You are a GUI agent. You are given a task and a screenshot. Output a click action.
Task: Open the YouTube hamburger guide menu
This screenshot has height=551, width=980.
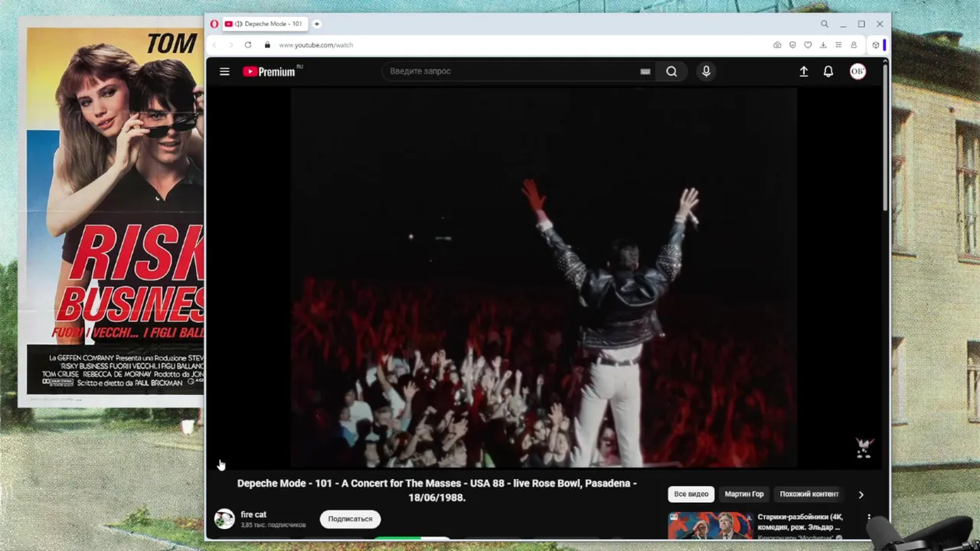point(224,71)
